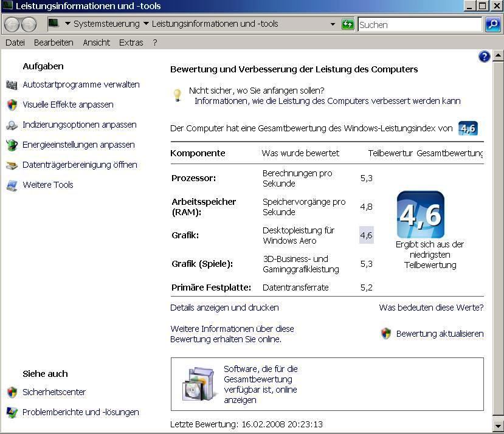The height and width of the screenshot is (434, 504).
Task: Open Datenträgerbereinigung öffnen link
Action: click(80, 165)
